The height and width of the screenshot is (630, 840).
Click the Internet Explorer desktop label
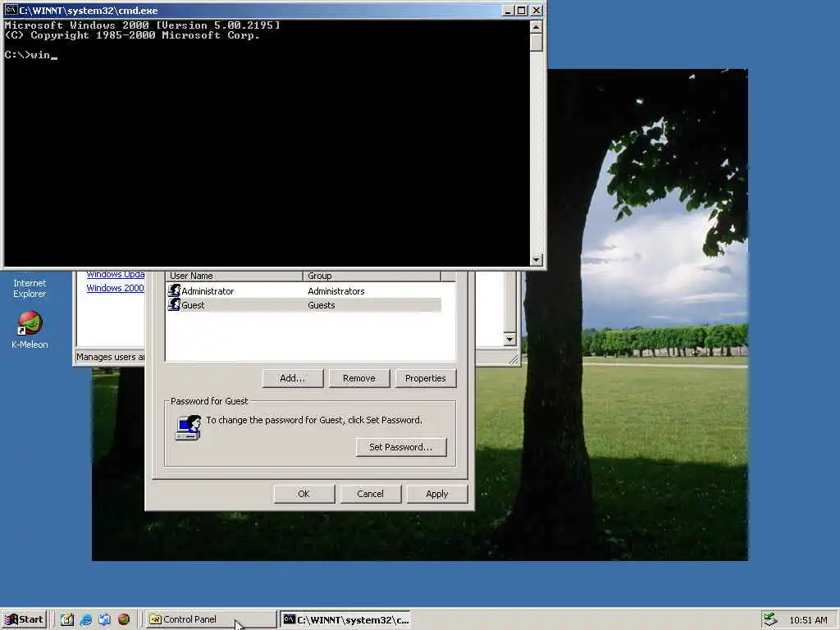(x=30, y=288)
